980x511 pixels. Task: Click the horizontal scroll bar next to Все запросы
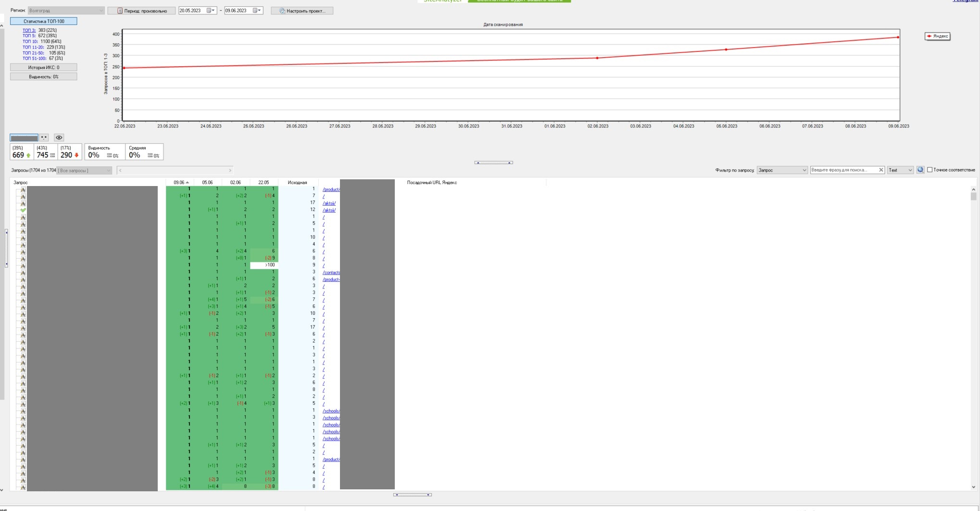coord(175,170)
